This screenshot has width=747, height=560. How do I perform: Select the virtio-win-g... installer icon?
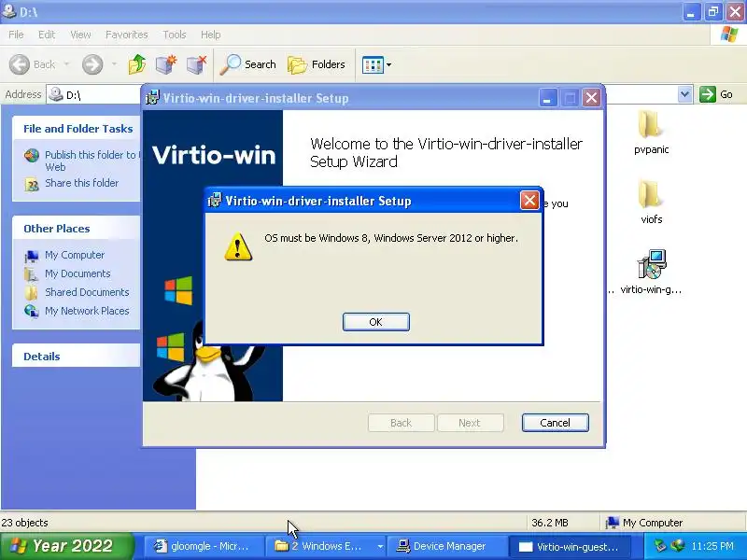coord(651,272)
